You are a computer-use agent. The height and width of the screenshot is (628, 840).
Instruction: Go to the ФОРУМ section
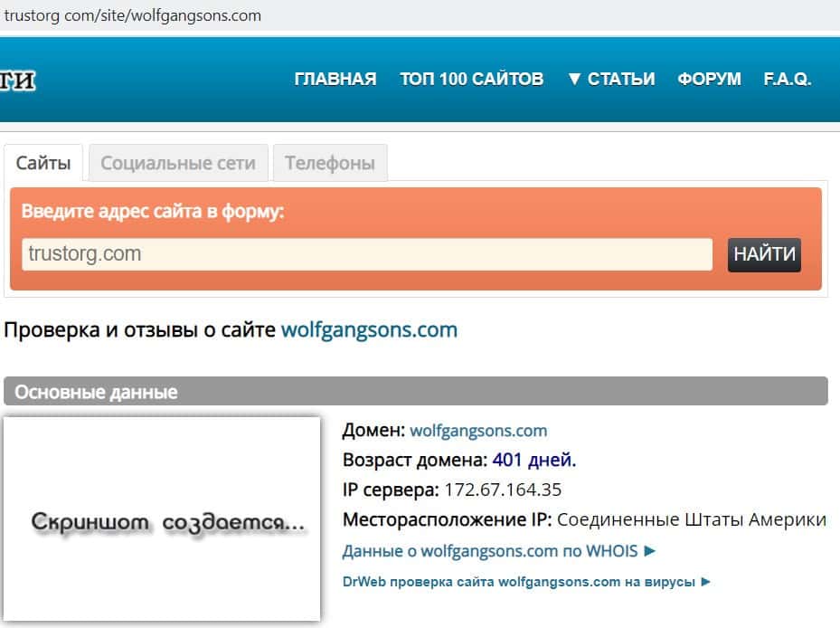point(709,79)
